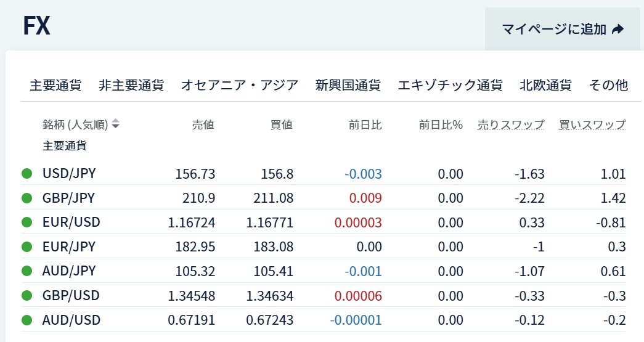Open the GBP/USD pair
The image size is (644, 342).
[71, 296]
